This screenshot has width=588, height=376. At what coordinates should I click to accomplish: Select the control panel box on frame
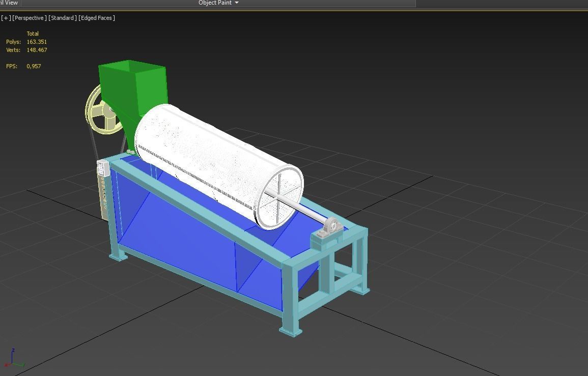[103, 168]
